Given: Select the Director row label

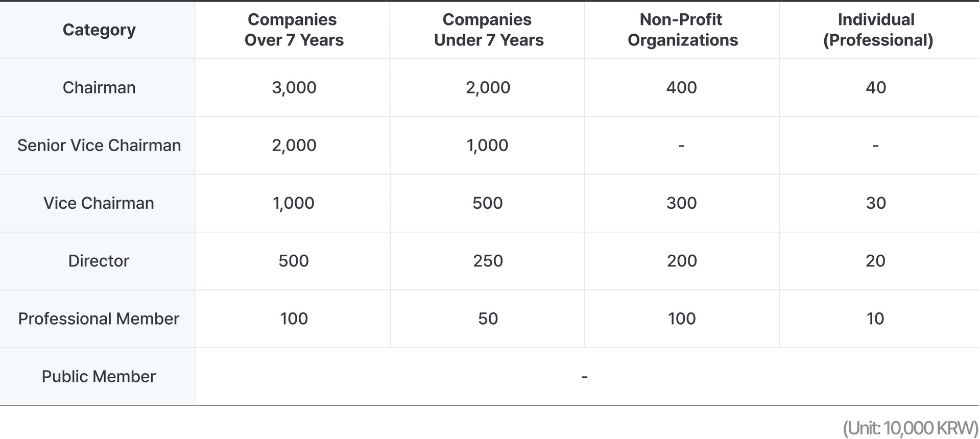Looking at the screenshot, I should coord(99,261).
